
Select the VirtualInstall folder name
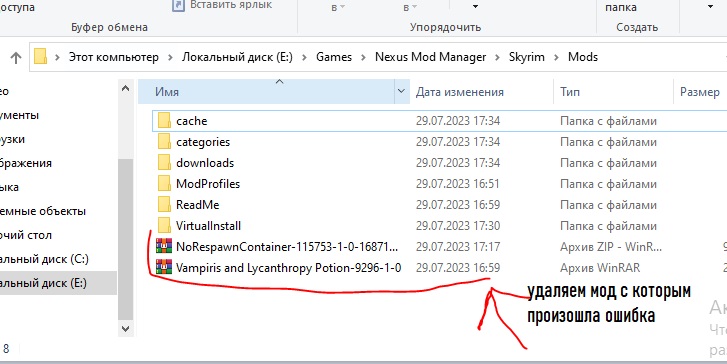point(208,226)
